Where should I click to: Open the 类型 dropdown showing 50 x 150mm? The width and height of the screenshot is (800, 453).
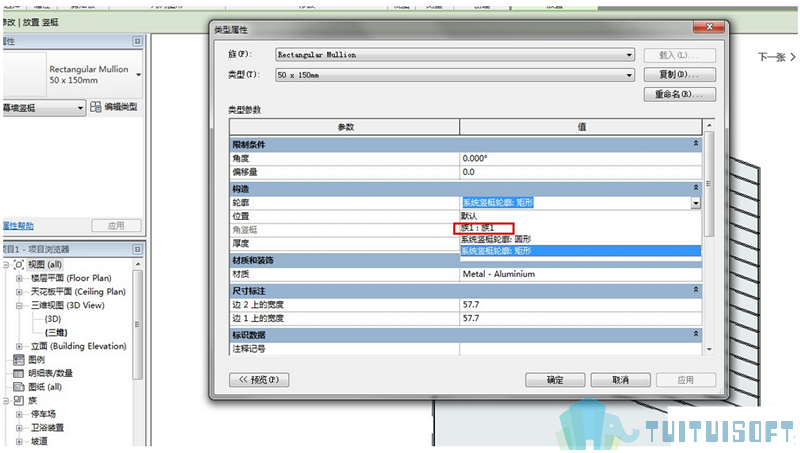tap(455, 75)
